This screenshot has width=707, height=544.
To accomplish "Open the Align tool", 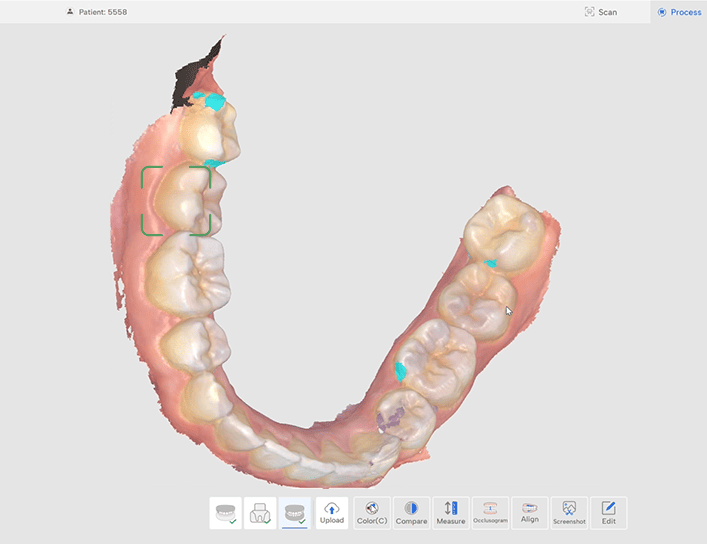I will tap(530, 512).
